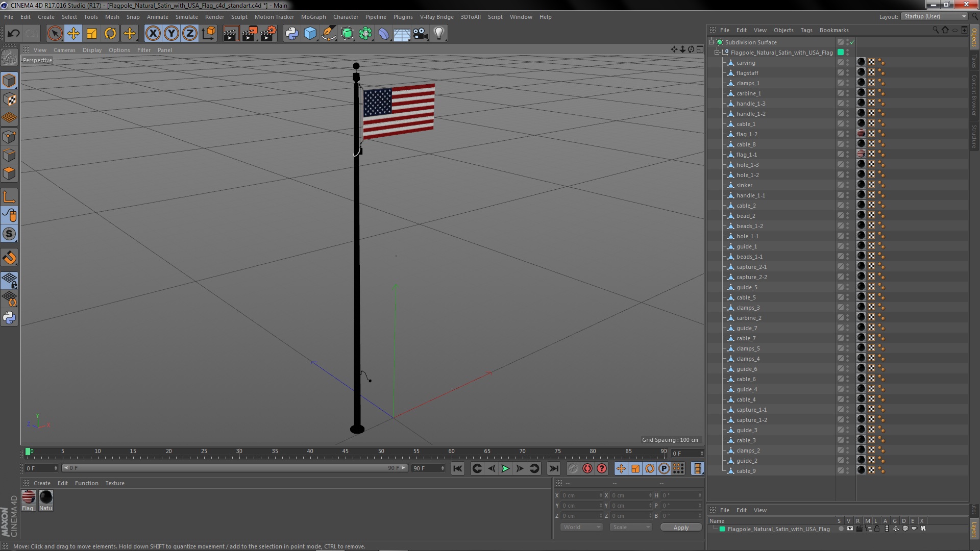The image size is (980, 551).
Task: Collapse the Subdivision Surface tree node
Action: pyautogui.click(x=711, y=42)
